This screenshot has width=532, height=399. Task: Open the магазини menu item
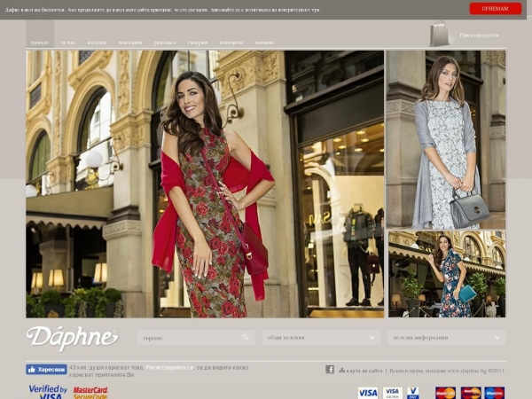pos(130,43)
